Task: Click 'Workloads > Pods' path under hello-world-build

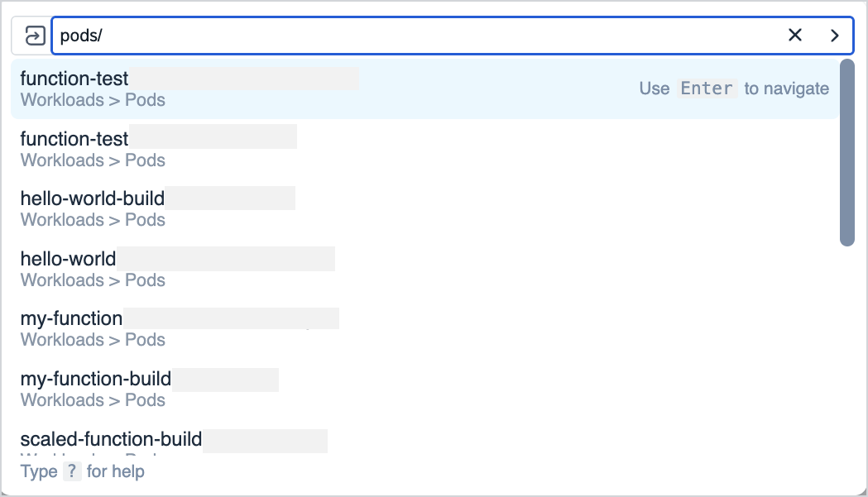Action: [x=93, y=220]
